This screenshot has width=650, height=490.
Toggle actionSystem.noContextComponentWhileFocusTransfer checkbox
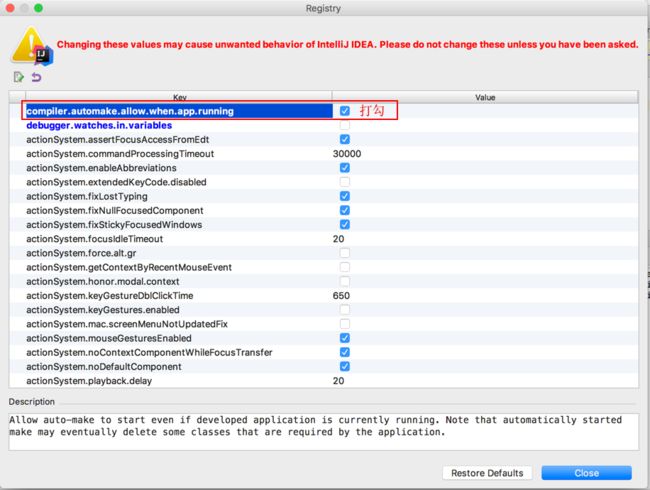(x=344, y=352)
